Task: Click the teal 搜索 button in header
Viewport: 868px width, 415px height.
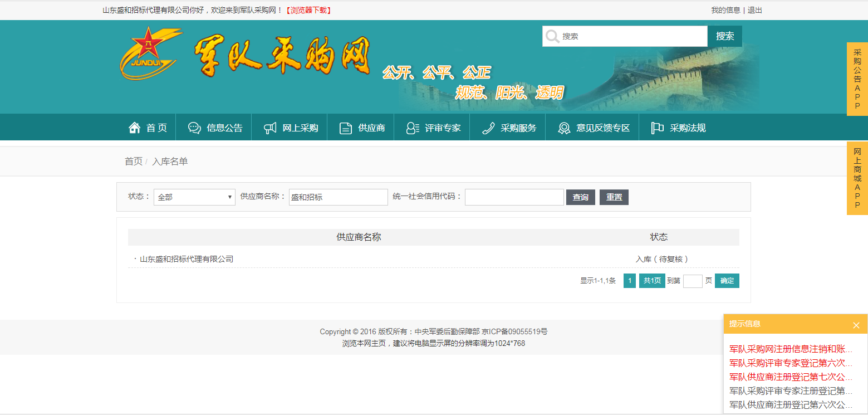Action: click(x=724, y=36)
